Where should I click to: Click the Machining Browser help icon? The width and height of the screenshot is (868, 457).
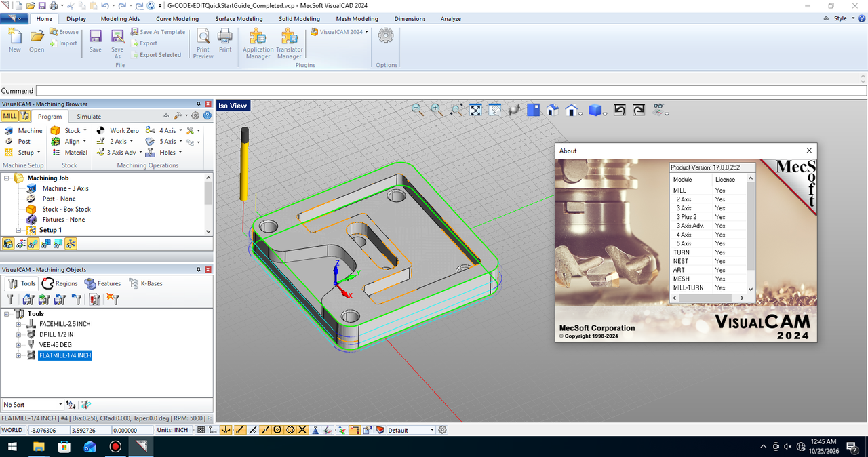pyautogui.click(x=208, y=116)
